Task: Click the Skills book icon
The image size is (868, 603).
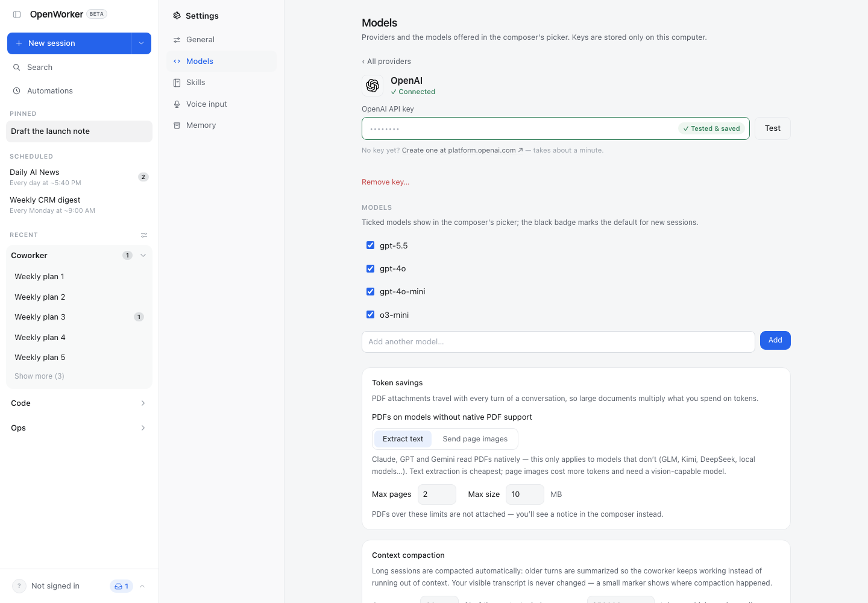Action: coord(177,83)
